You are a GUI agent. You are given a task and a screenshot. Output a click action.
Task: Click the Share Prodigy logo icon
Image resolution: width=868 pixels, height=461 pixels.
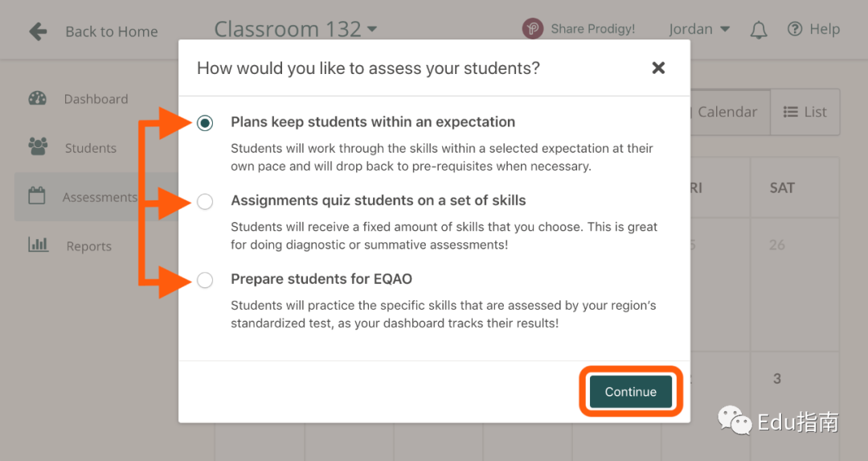[x=533, y=29]
